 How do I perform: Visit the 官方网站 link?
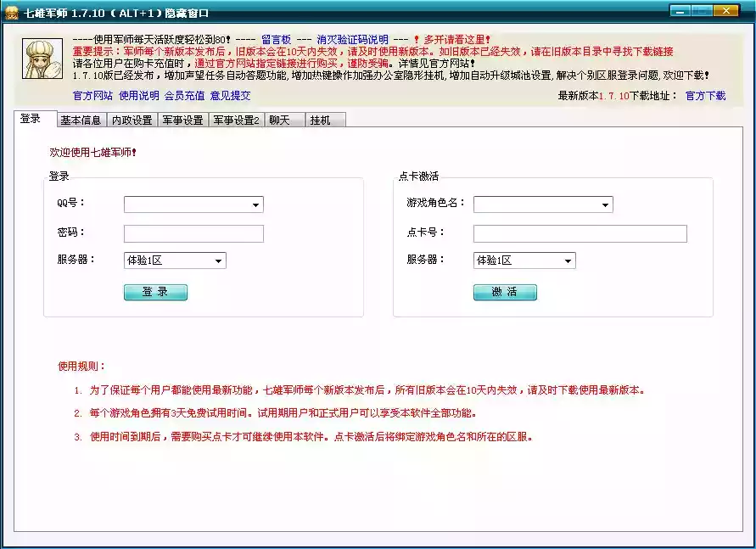94,94
